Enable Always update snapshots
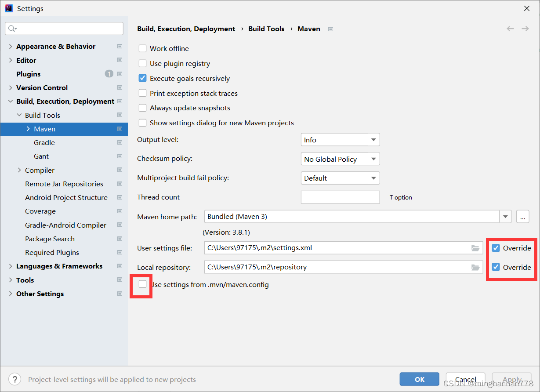This screenshot has width=540, height=392. [142, 108]
